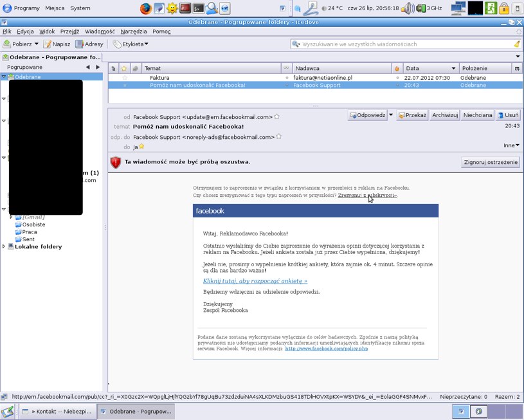Open the column picker icon
Image resolution: width=524 pixels, height=420 pixels.
517,68
